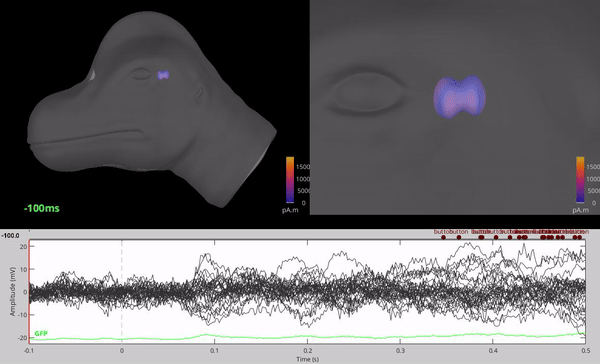Click the purple source blob on the dinosaur head

tap(164, 75)
